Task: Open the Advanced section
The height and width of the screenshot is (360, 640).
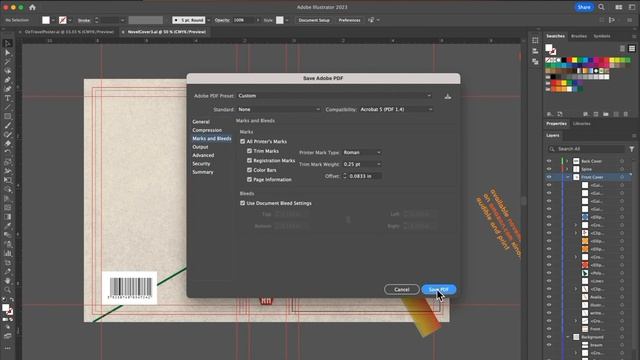Action: (203, 155)
